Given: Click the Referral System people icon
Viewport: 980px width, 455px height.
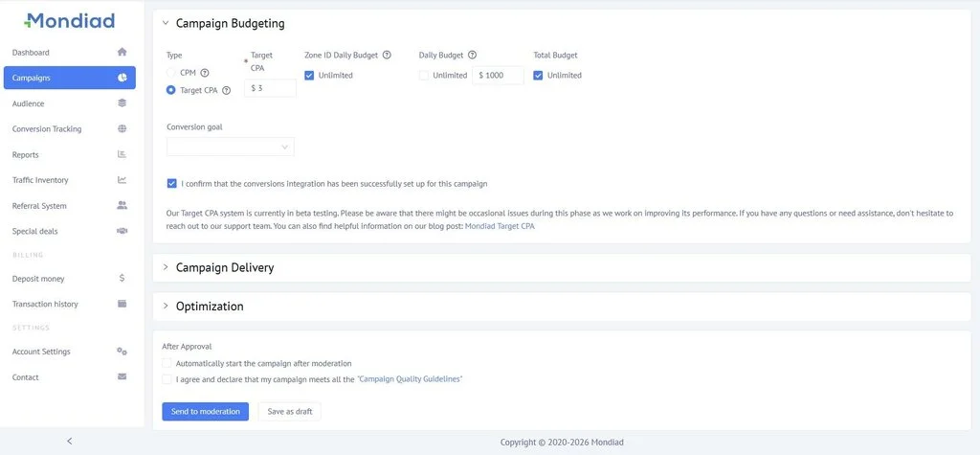Looking at the screenshot, I should pyautogui.click(x=122, y=205).
